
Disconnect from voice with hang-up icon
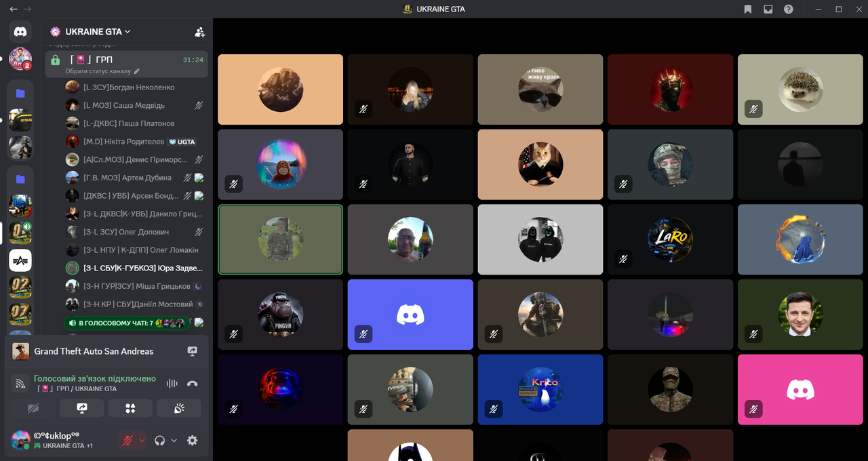tap(192, 384)
